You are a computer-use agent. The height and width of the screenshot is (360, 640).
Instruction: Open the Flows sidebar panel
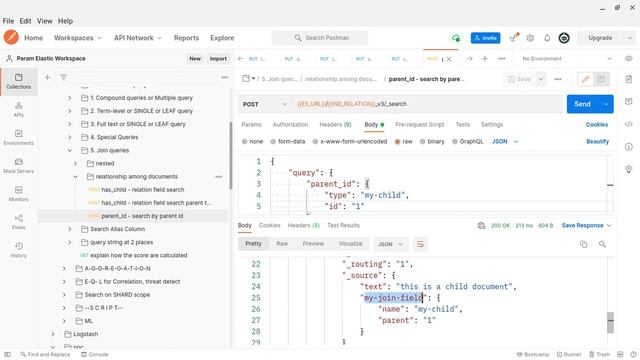point(18,222)
